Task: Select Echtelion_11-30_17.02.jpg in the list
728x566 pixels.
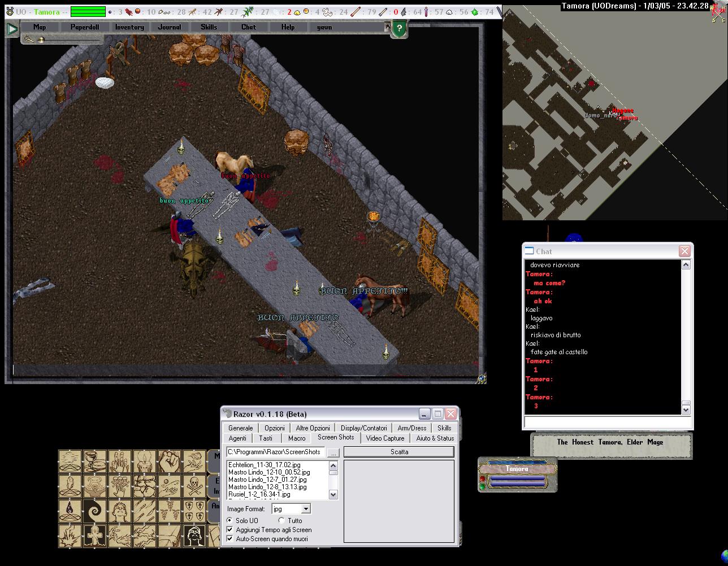Action: pos(265,465)
